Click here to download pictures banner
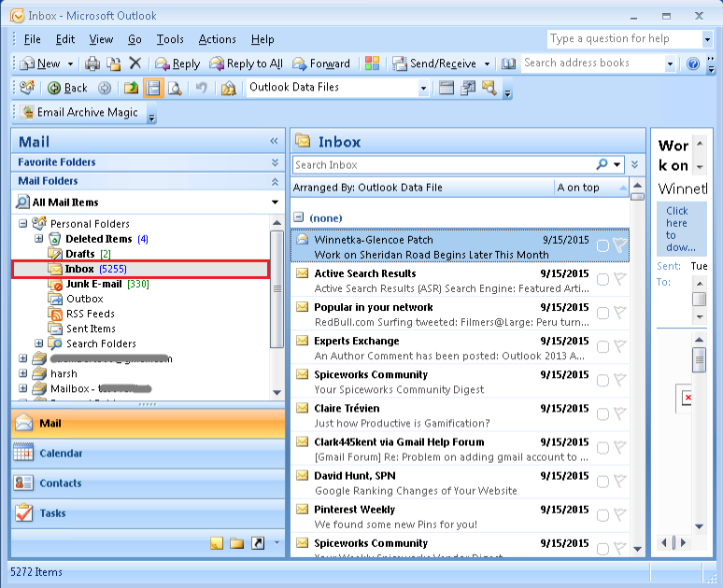The height and width of the screenshot is (588, 723). tap(681, 229)
